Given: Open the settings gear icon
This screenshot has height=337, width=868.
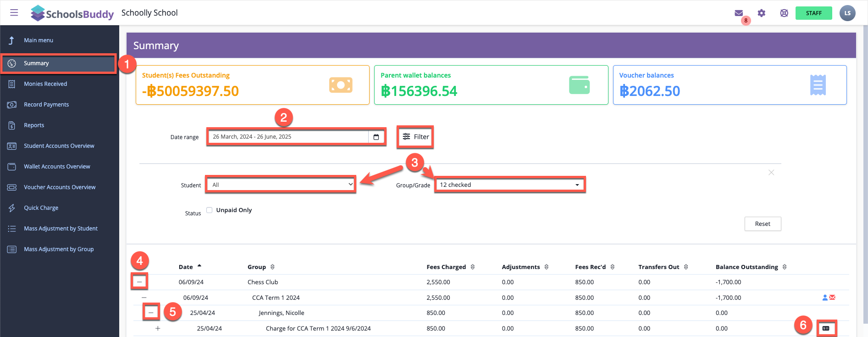Looking at the screenshot, I should click(762, 13).
